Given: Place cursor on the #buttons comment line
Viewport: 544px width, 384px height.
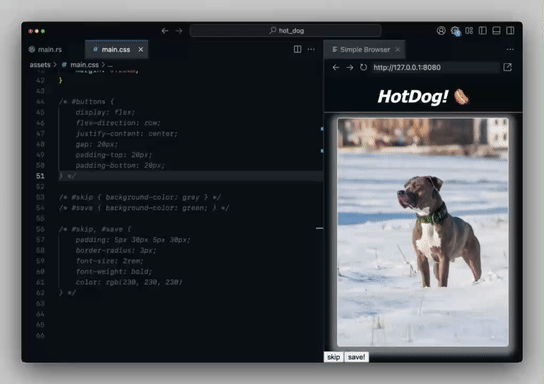Looking at the screenshot, I should [87, 102].
